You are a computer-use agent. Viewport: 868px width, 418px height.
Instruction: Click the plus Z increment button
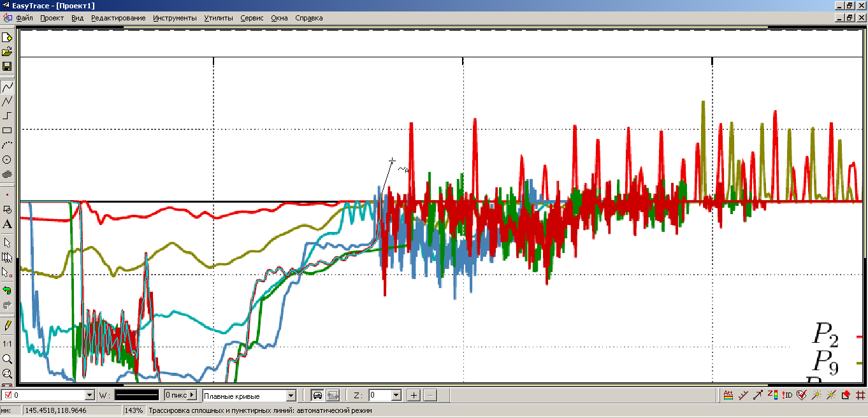(414, 395)
